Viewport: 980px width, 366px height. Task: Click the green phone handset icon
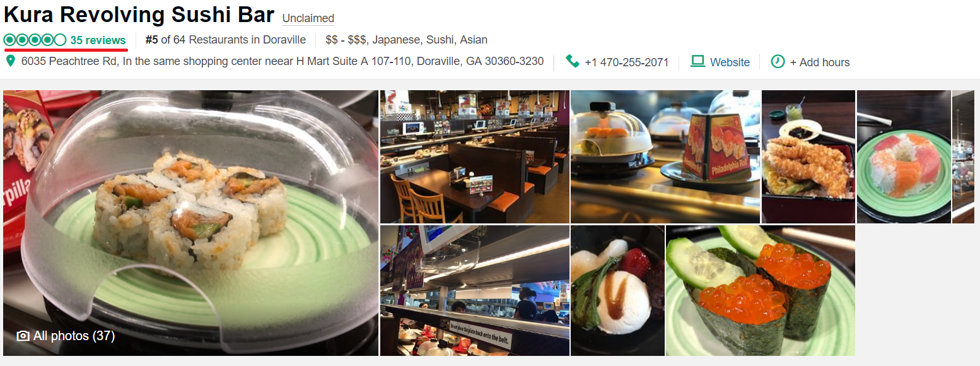pos(572,61)
